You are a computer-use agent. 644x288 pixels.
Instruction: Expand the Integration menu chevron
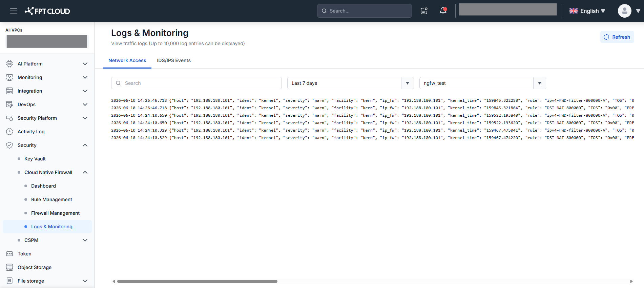click(85, 91)
